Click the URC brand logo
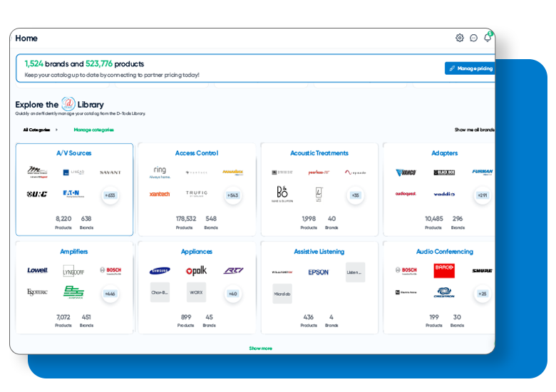556x392 pixels. coord(37,195)
